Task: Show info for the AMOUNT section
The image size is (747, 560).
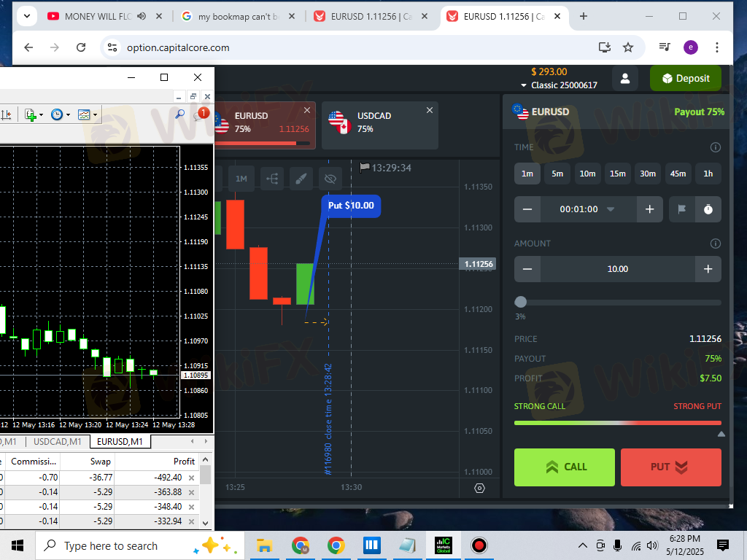Action: pyautogui.click(x=715, y=244)
